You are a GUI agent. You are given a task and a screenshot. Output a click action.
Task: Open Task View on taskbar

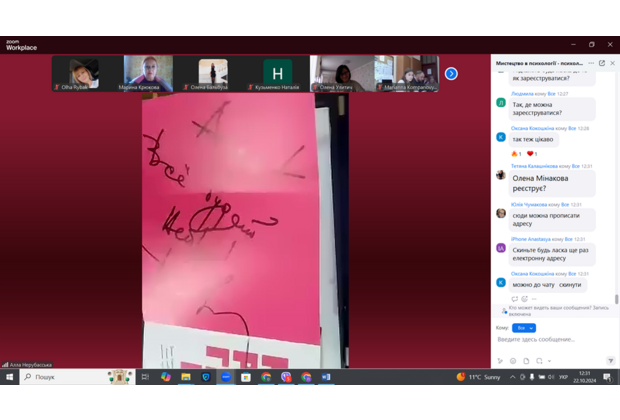click(145, 377)
